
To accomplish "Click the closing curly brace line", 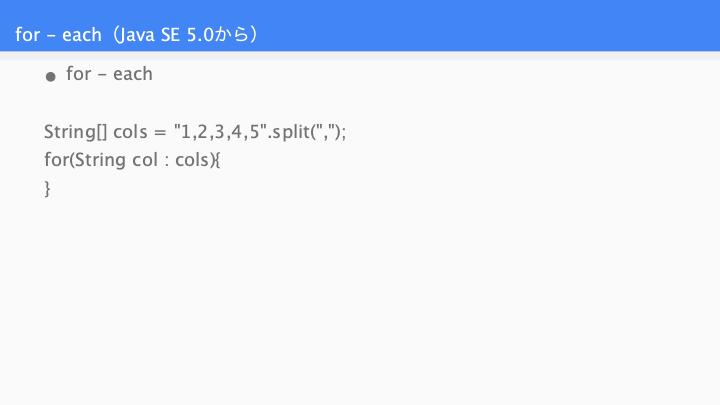I will [47, 189].
